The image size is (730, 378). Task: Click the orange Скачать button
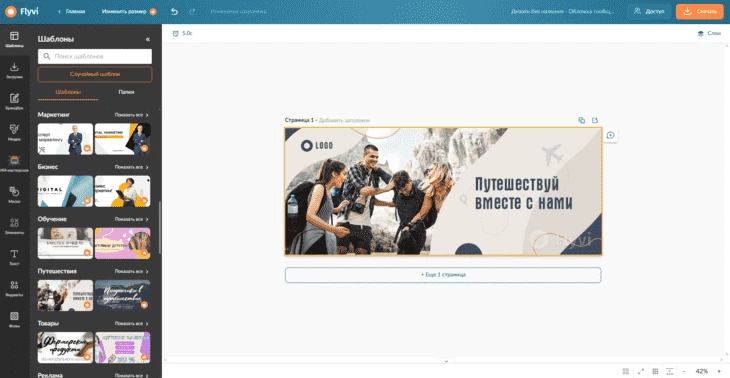(x=700, y=12)
